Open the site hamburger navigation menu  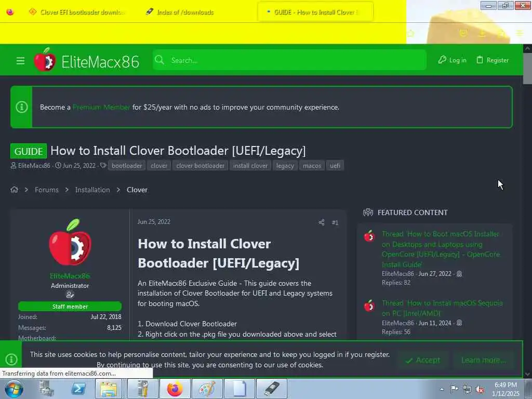tap(20, 61)
